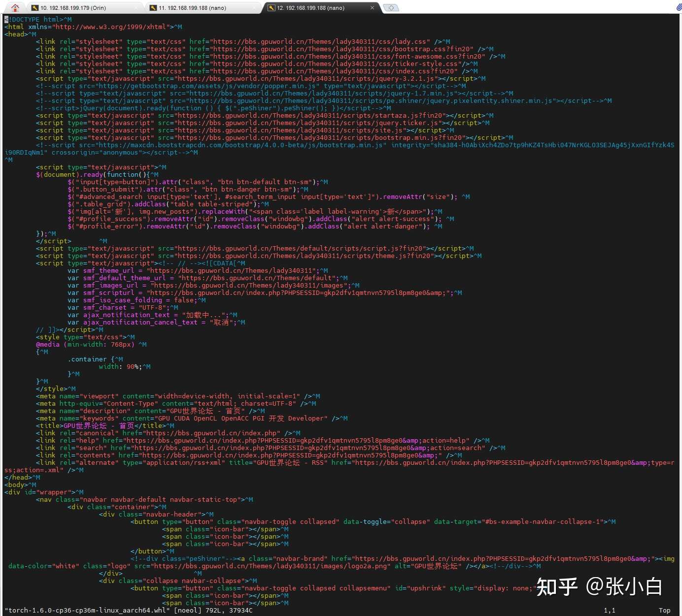Viewport: 682px width, 616px height.
Task: Click the jquery-3.2.1.js script line
Action: point(261,78)
